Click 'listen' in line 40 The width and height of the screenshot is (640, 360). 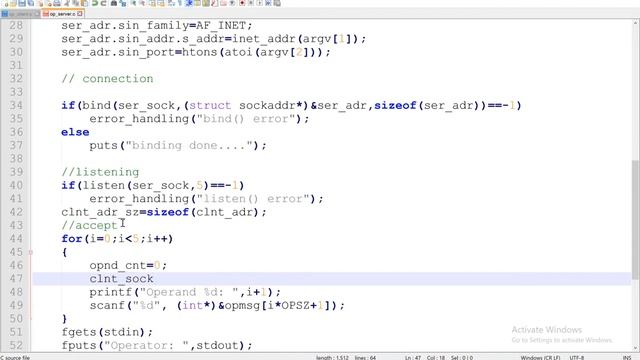[104, 185]
